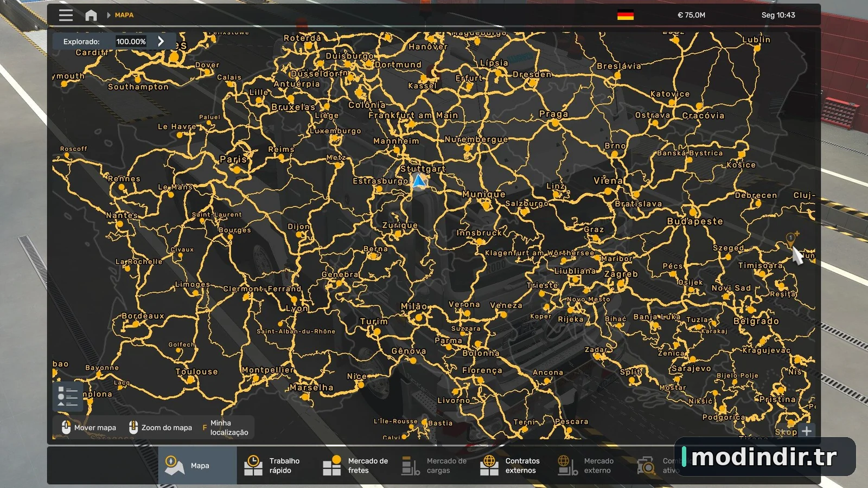Select Florença on the map

pos(482,370)
